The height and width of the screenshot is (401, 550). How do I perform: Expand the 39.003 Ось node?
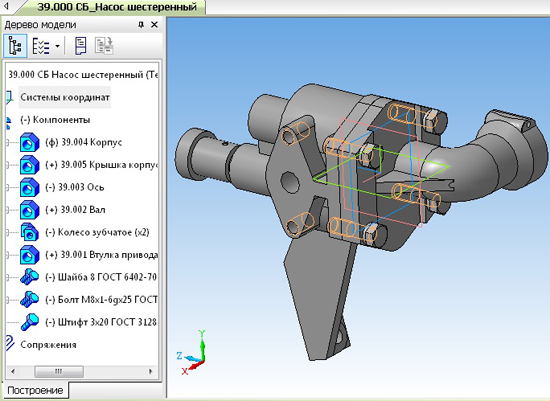coord(8,187)
